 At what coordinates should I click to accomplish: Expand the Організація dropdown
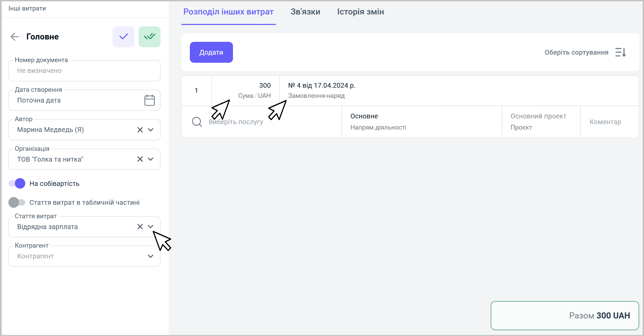click(151, 159)
